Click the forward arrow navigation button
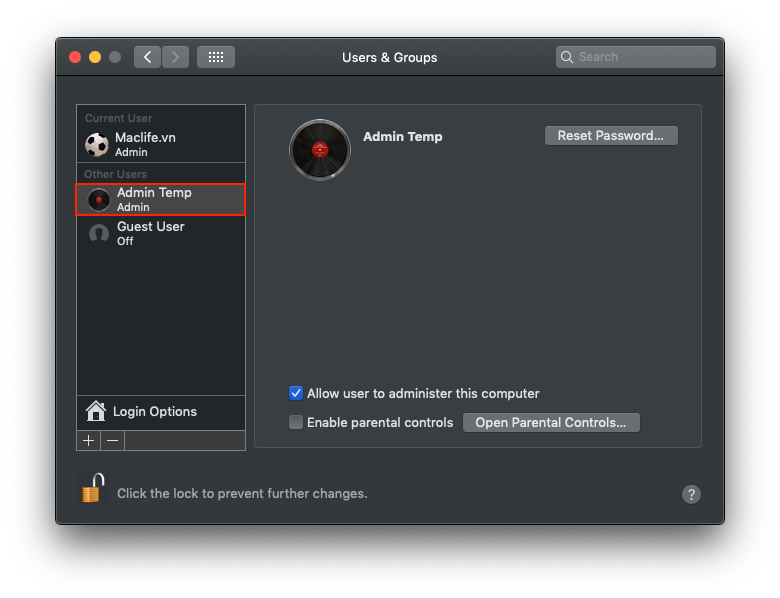Screen dimensions: 780x598 pyautogui.click(x=175, y=57)
